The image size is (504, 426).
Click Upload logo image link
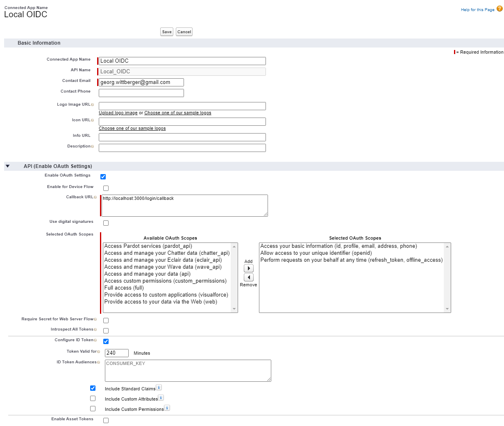pos(118,113)
